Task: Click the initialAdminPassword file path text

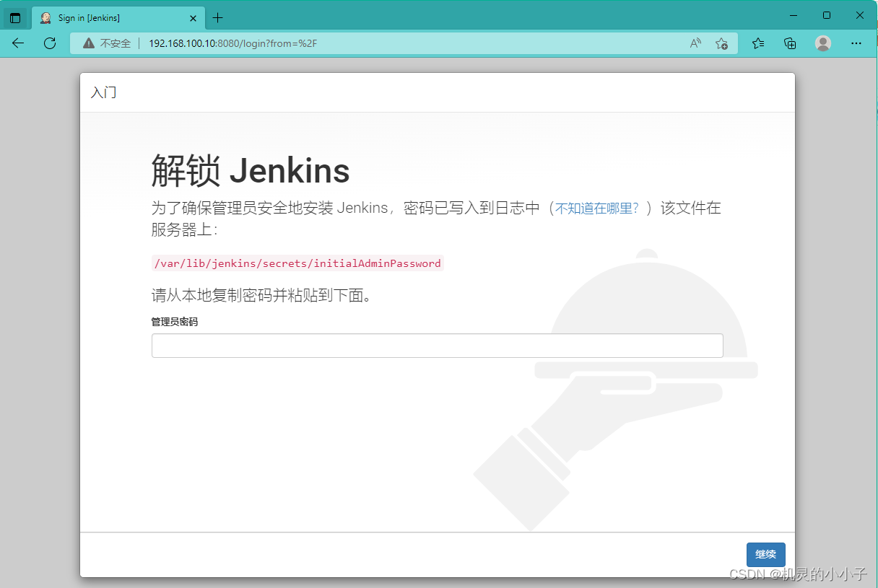Action: 297,263
